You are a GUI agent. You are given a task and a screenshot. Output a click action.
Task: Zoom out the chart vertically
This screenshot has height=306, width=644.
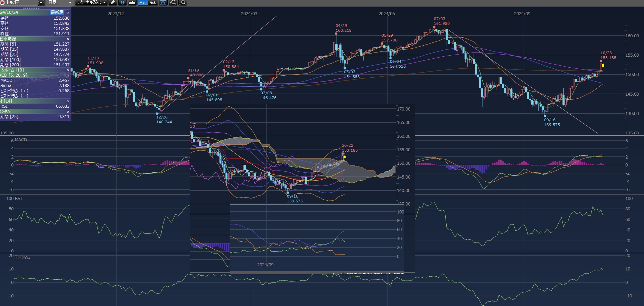(173, 2)
